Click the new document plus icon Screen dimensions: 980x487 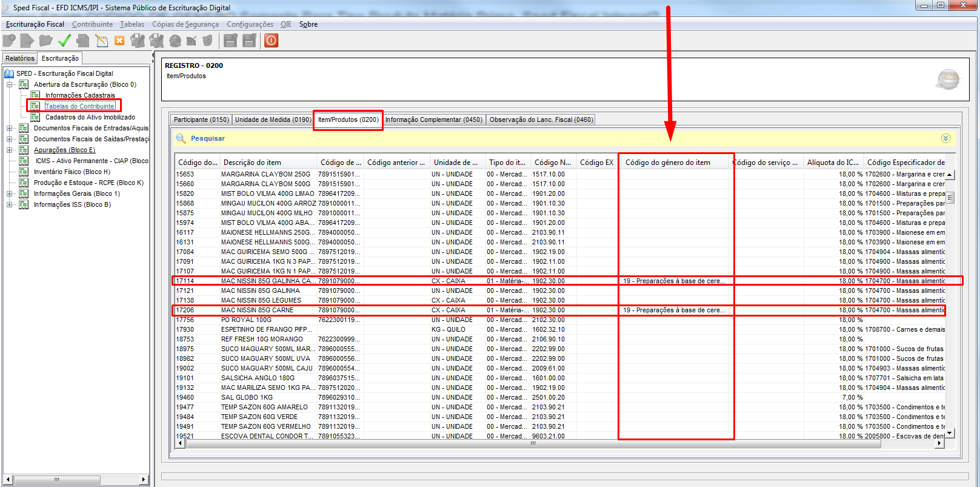9,41
